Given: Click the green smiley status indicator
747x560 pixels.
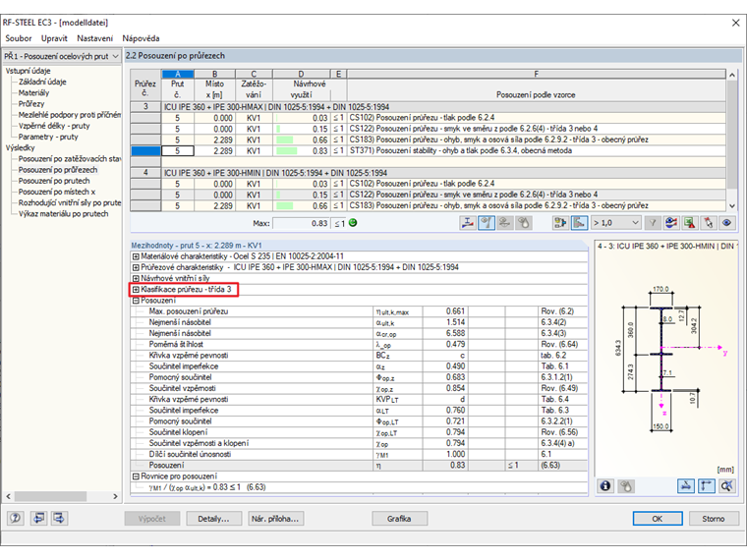Looking at the screenshot, I should pyautogui.click(x=353, y=223).
